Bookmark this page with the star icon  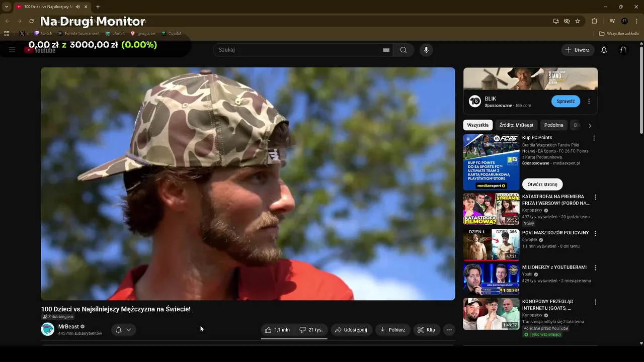point(578,21)
